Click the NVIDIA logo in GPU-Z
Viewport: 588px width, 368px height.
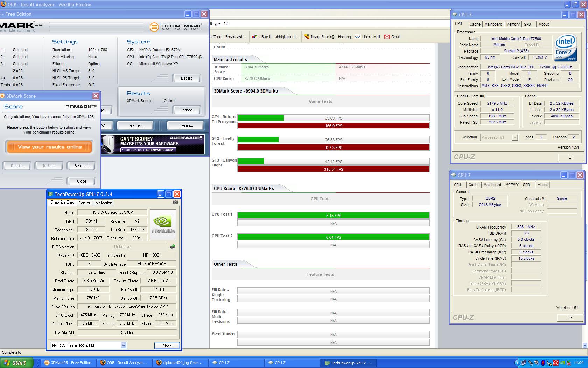(163, 225)
